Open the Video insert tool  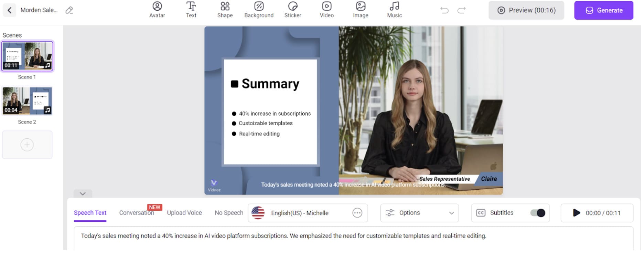(x=326, y=10)
